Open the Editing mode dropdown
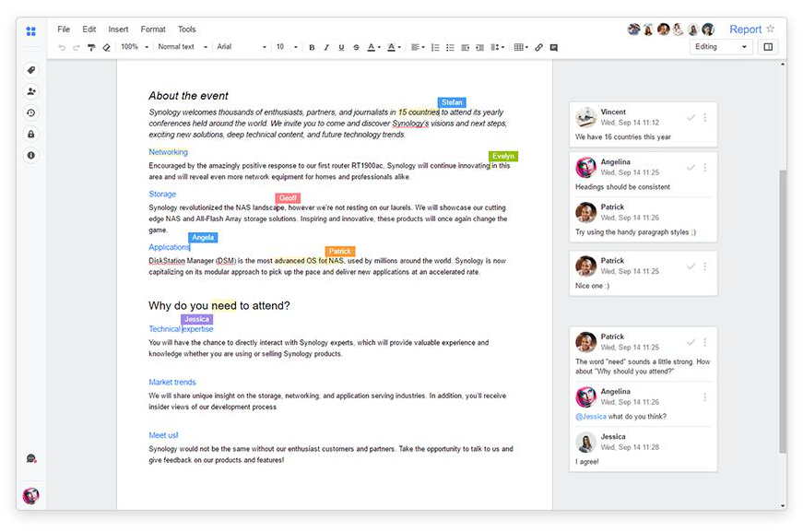The image size is (803, 532). (721, 47)
